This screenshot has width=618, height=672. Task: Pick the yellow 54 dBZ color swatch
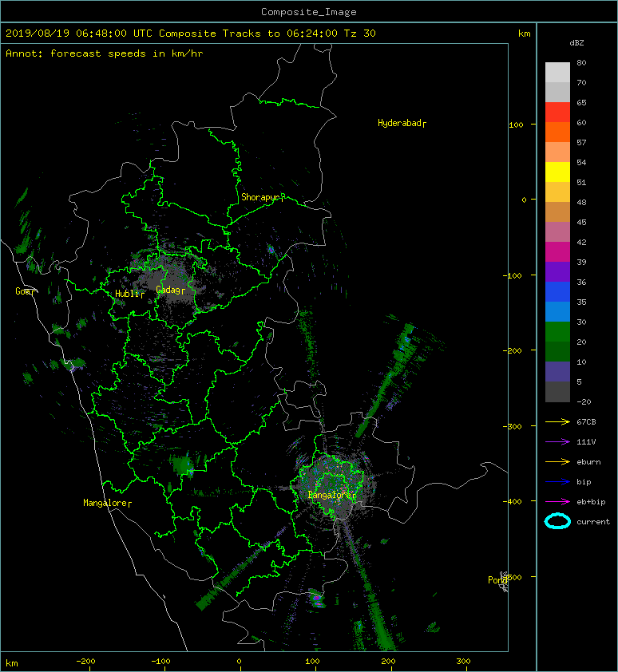[557, 172]
